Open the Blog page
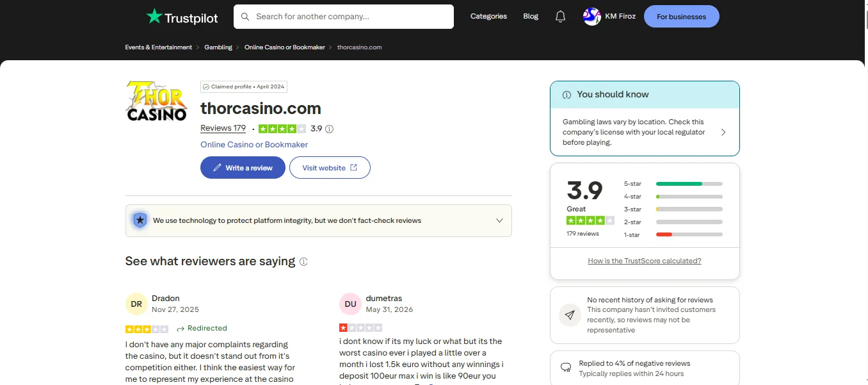Image resolution: width=868 pixels, height=385 pixels. (531, 17)
